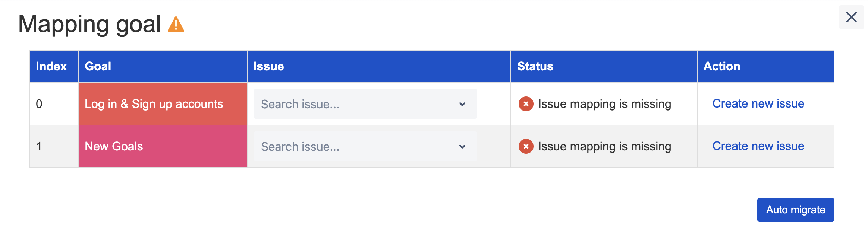The width and height of the screenshot is (868, 233).
Task: Select the red Log in & Sign up accounts cell
Action: (163, 104)
